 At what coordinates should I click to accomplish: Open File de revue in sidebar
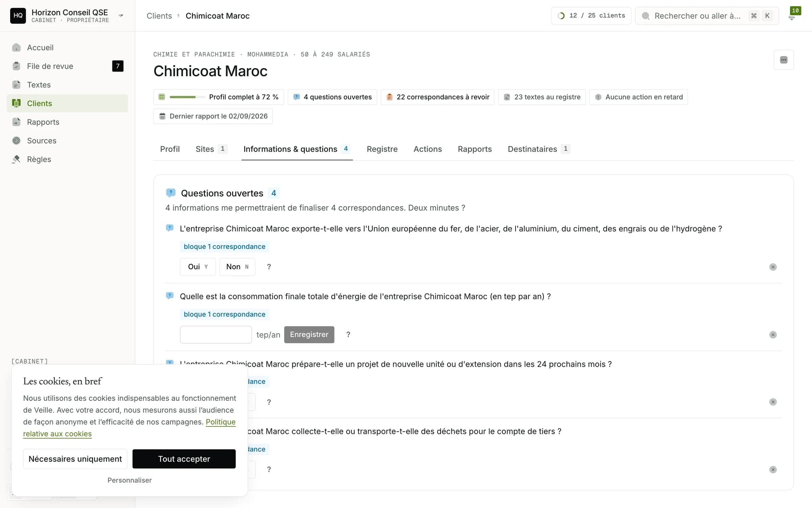[x=67, y=66]
